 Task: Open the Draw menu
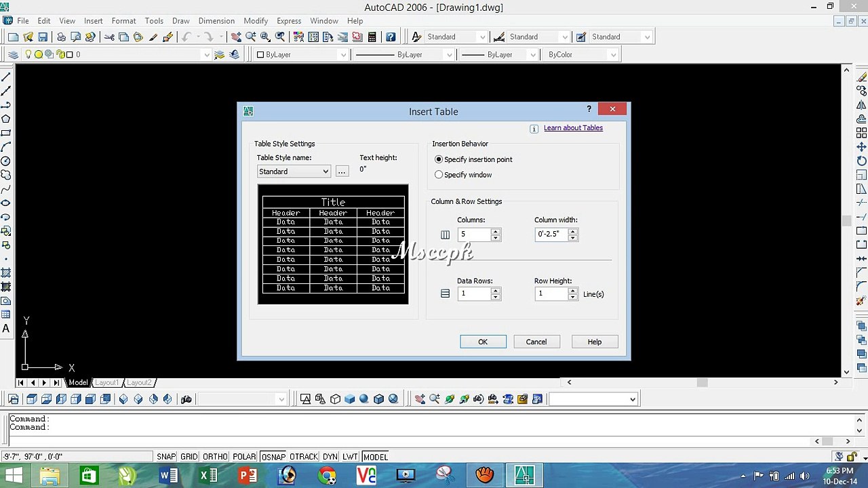pos(181,21)
